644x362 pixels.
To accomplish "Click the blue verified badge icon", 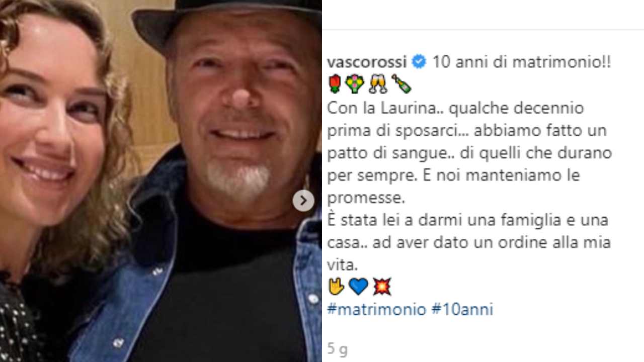I will click(419, 62).
